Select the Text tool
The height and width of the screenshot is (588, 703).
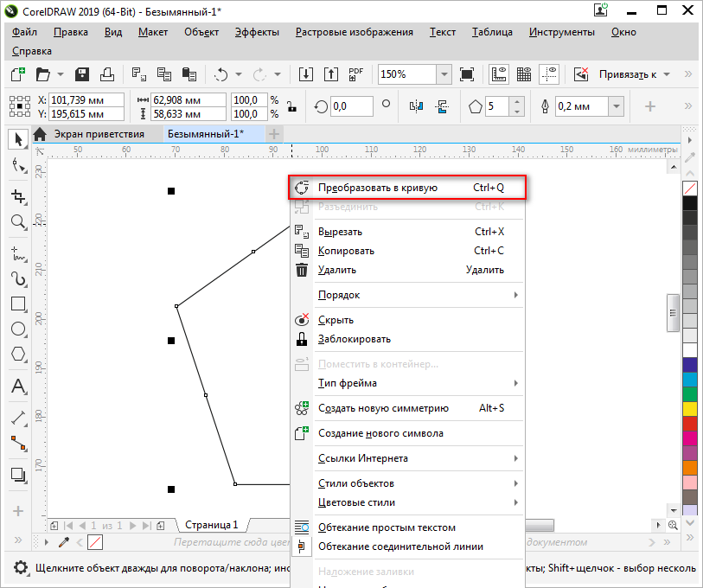point(17,387)
